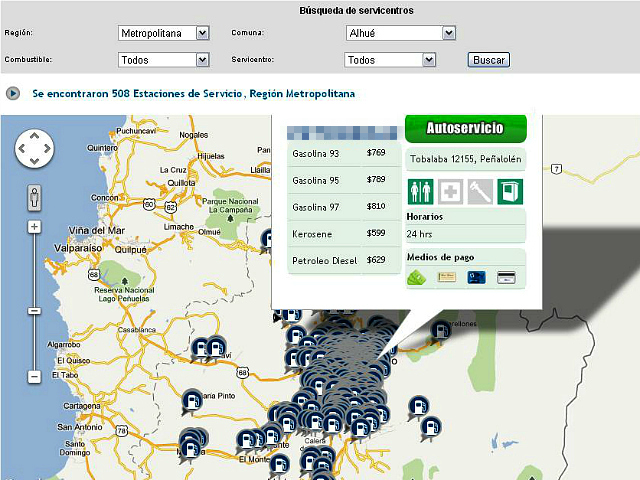Screen dimensions: 640x480
Task: Select the Gasolina 95 price row
Action: [344, 180]
